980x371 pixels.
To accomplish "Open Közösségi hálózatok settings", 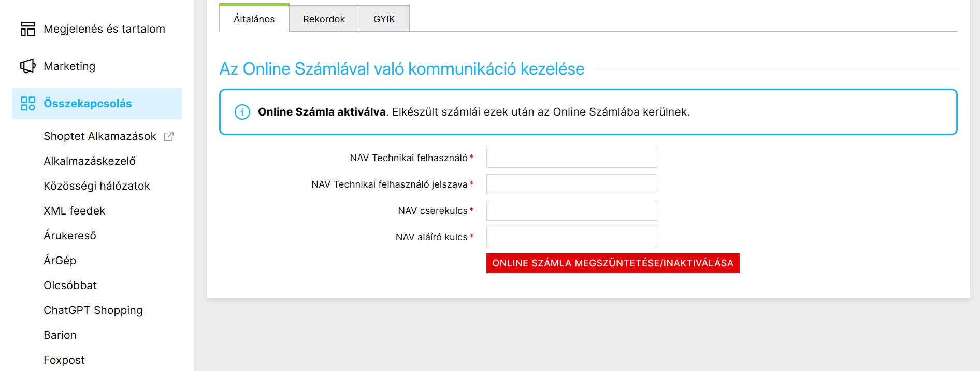I will [x=97, y=186].
